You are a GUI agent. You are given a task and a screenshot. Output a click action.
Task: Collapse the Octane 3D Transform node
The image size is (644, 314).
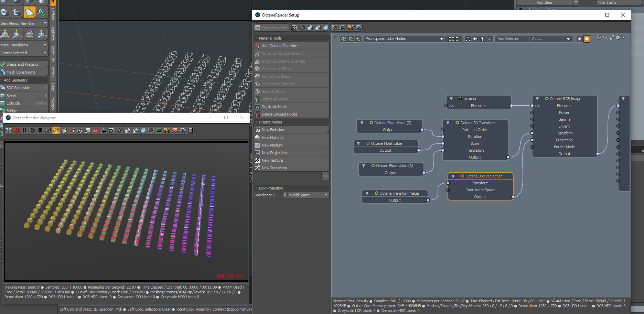tap(448, 123)
